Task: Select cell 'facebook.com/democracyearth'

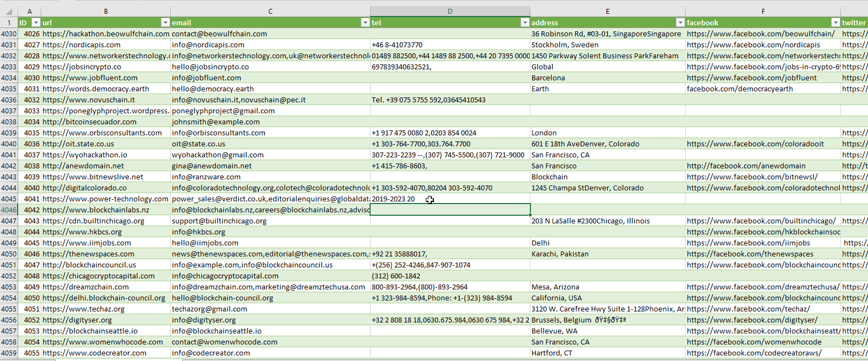Action: coord(763,89)
